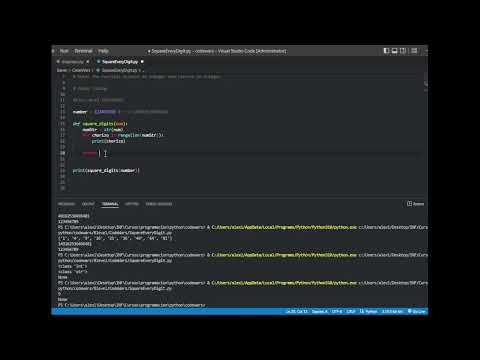This screenshot has width=480, height=360.
Task: Select the Python 3.10.5 64-bit interpreter
Action: click(392, 311)
